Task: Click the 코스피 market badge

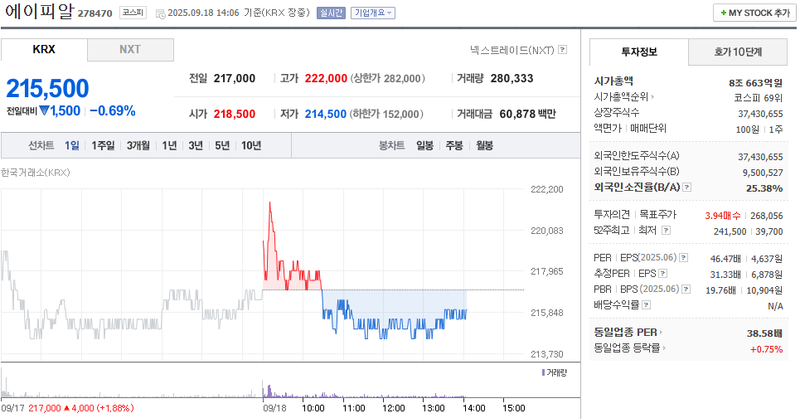Action: [x=133, y=13]
